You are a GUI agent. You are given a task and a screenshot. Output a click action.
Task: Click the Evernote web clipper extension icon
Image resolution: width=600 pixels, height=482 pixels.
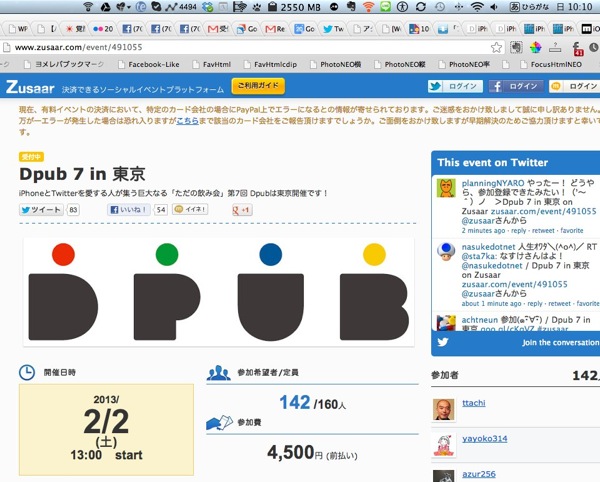[x=516, y=47]
